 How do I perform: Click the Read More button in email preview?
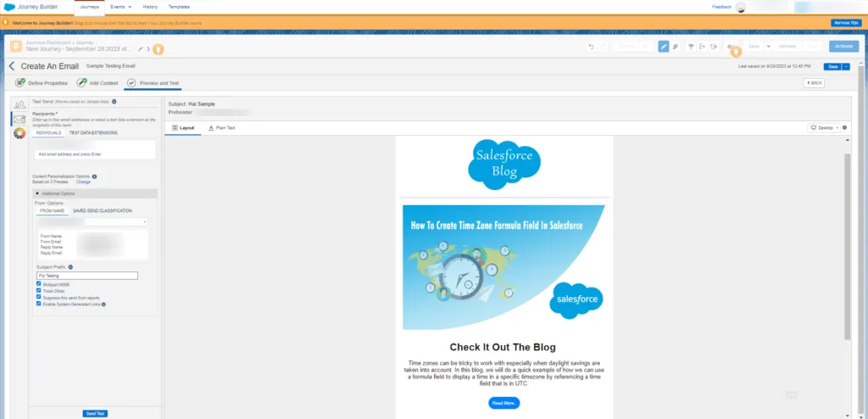[x=504, y=403]
